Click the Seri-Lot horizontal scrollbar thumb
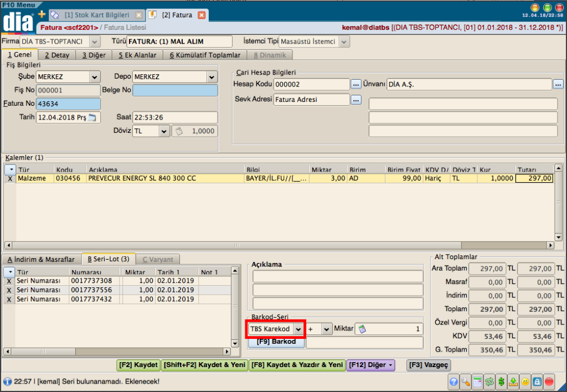 [x=43, y=352]
